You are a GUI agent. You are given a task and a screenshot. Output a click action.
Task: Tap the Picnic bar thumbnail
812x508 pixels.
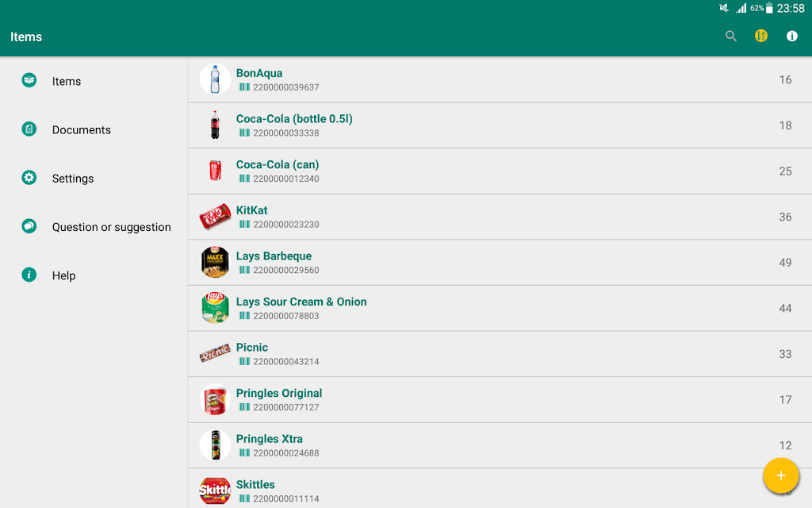[215, 353]
